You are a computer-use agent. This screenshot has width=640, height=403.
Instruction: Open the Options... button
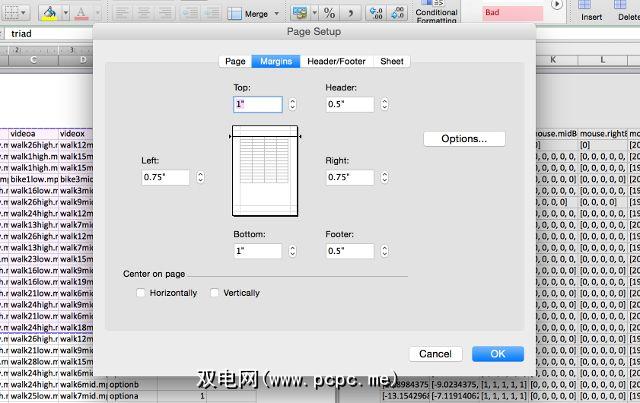[464, 139]
